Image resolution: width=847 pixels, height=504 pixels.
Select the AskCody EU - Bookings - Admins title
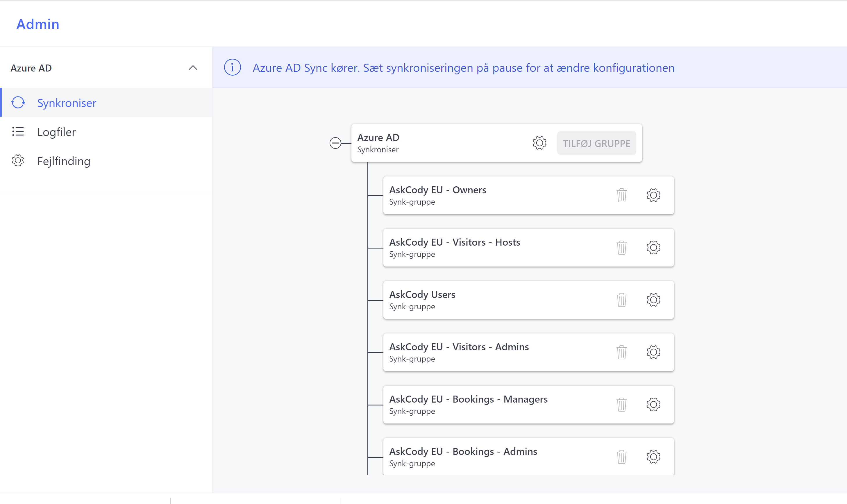pos(463,451)
